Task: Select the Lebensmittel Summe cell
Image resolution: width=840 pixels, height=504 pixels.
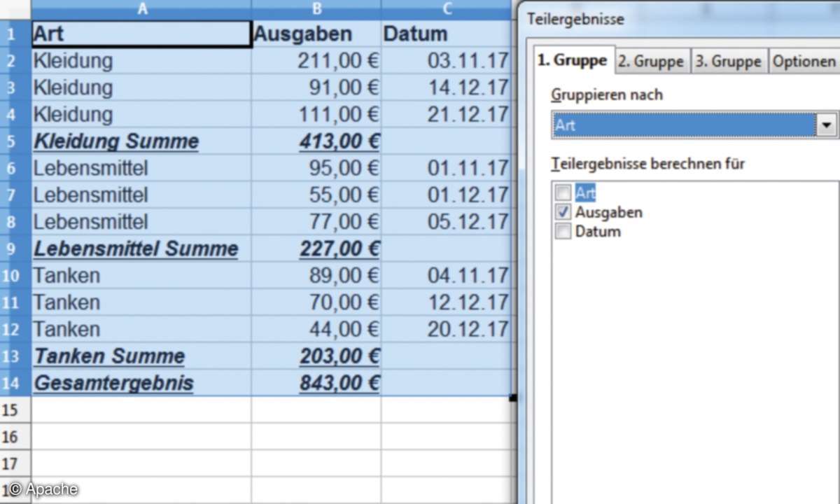Action: (x=141, y=248)
